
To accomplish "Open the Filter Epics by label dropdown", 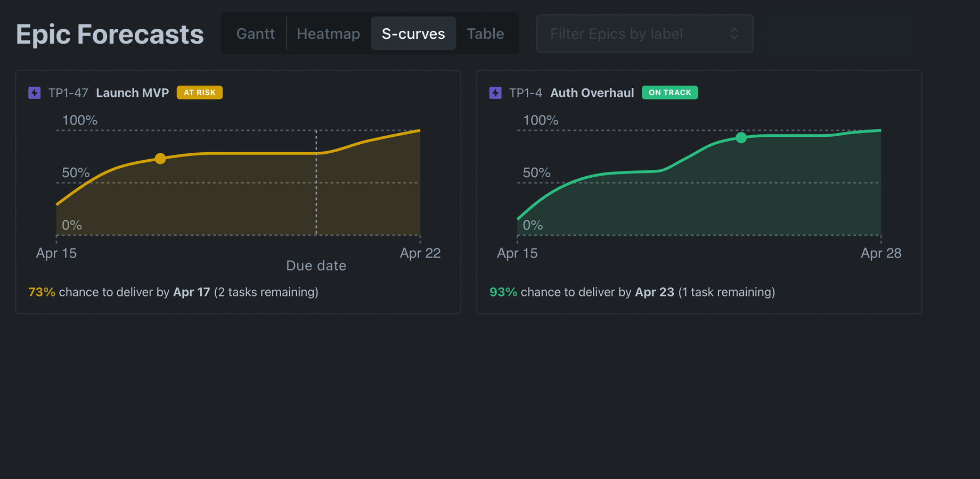I will click(644, 34).
